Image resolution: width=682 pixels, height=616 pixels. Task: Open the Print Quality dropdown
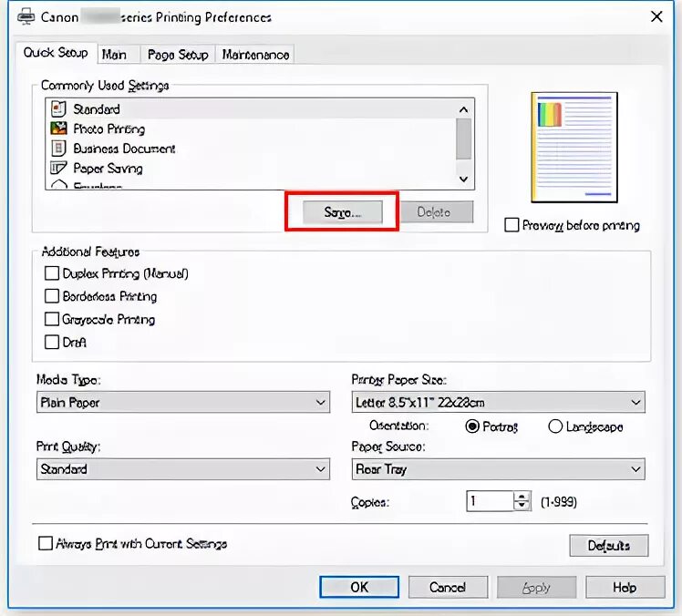pos(183,469)
